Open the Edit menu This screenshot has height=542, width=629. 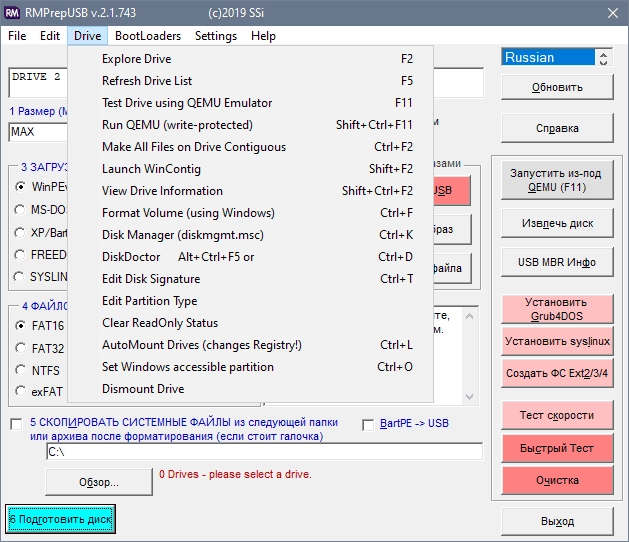point(50,36)
